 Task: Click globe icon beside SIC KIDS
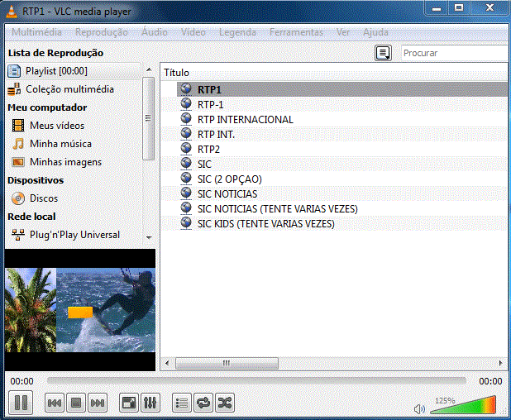186,223
